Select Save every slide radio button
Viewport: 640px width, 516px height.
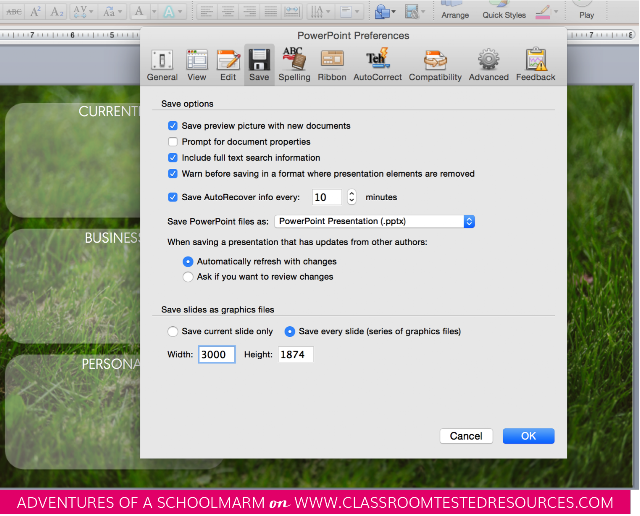point(289,331)
